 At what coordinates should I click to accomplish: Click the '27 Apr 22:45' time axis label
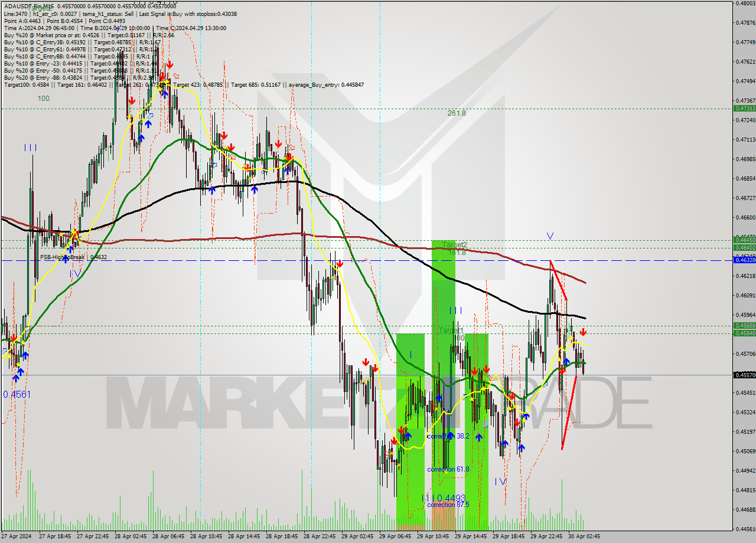tap(92, 537)
